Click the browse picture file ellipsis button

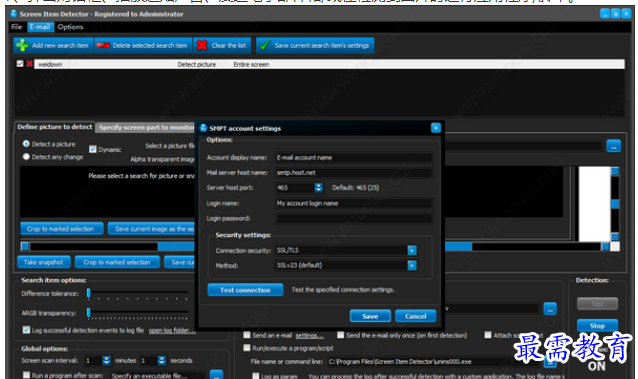click(614, 146)
